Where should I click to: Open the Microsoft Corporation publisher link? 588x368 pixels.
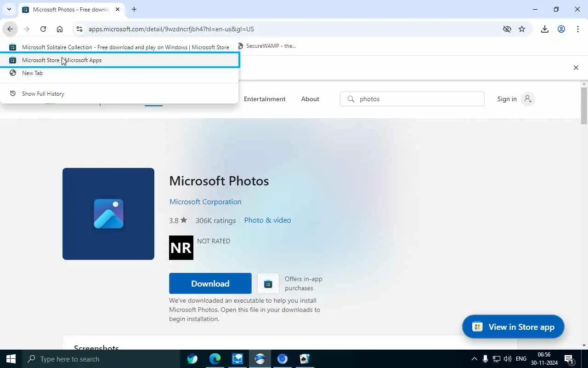[x=205, y=201]
